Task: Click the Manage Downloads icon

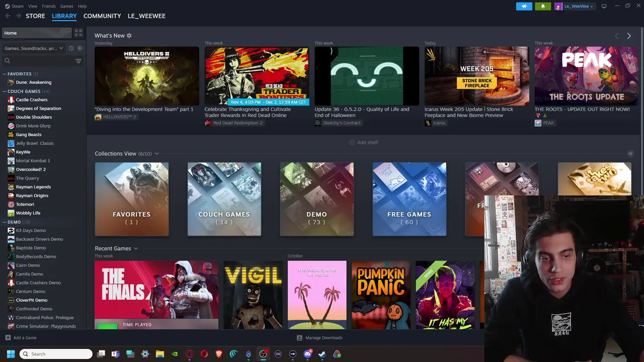Action: pyautogui.click(x=299, y=338)
